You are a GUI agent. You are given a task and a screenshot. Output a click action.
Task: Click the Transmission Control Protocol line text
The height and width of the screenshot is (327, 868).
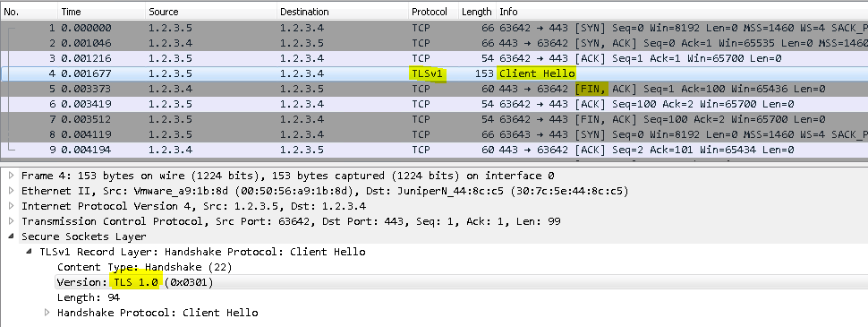coord(291,221)
